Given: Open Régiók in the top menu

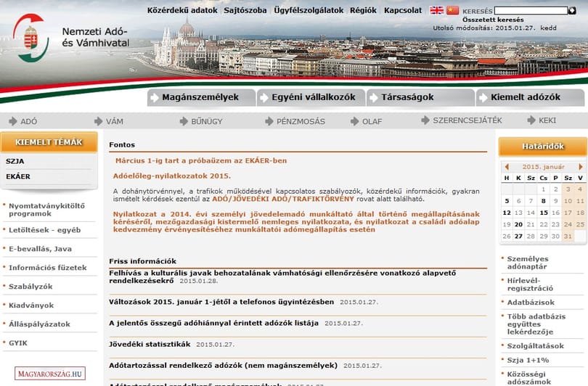Looking at the screenshot, I should tap(363, 10).
